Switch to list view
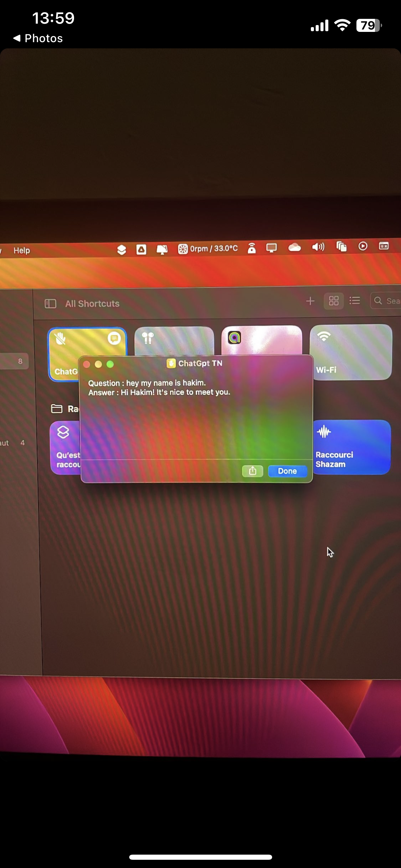Viewport: 401px width, 868px height. pyautogui.click(x=355, y=301)
